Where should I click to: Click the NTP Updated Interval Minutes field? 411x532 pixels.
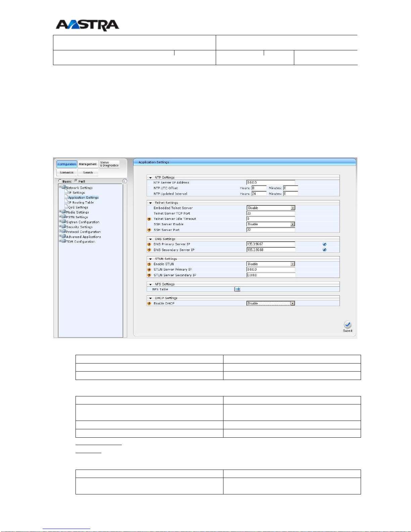(x=291, y=194)
